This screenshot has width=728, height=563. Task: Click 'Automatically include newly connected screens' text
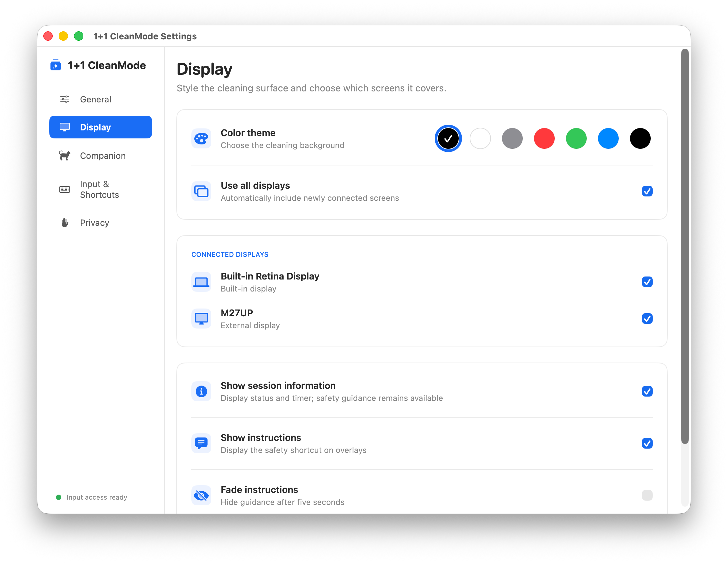pos(310,198)
